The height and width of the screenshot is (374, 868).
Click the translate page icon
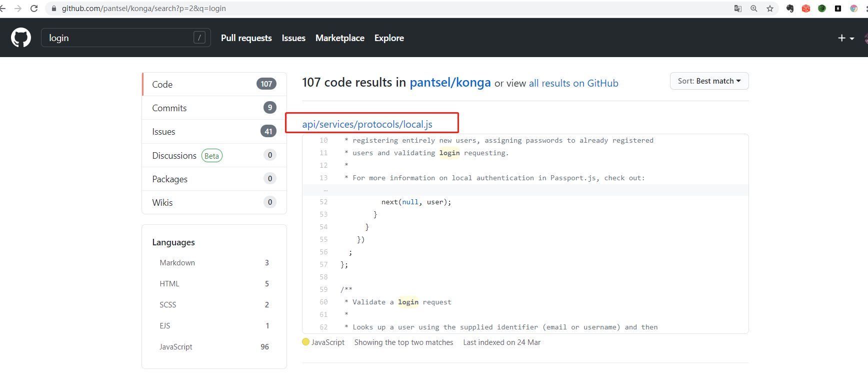[x=738, y=9]
